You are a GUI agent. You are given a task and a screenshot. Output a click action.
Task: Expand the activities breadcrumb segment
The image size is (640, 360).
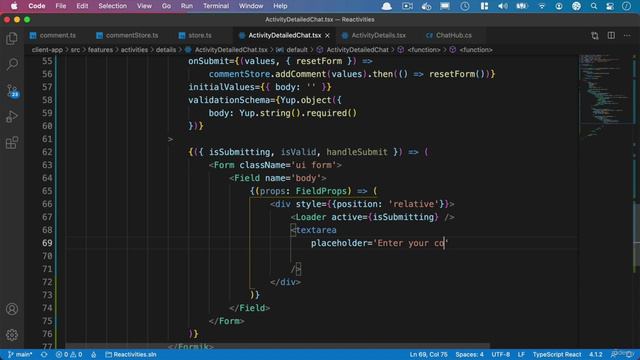point(134,50)
